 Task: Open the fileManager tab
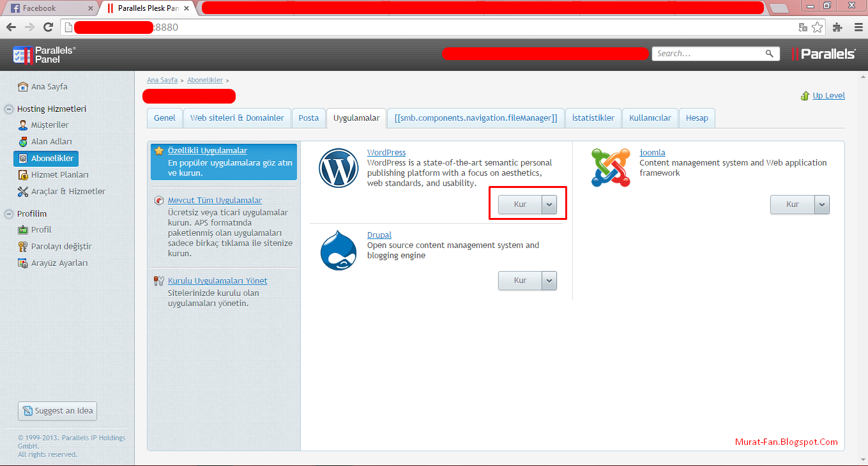coord(476,118)
